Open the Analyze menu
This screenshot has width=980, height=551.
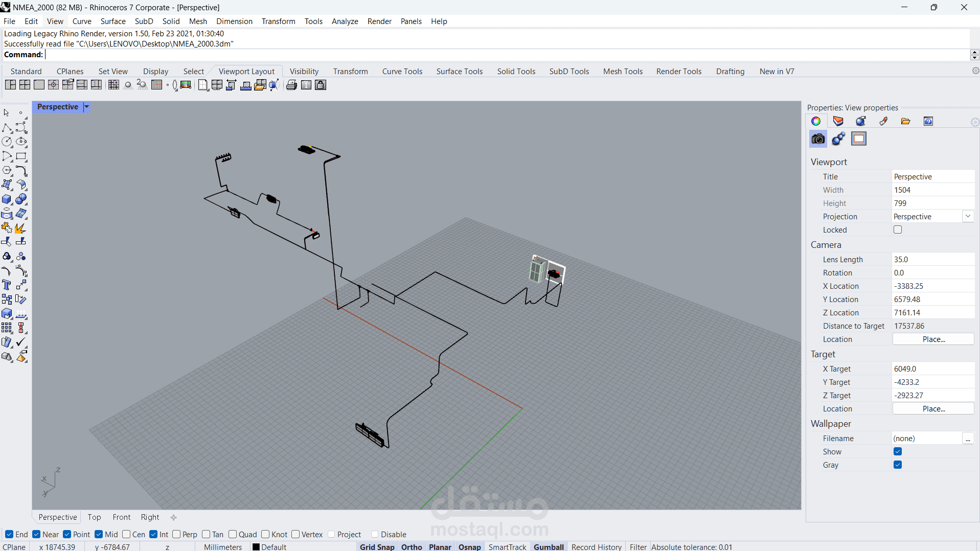click(x=345, y=21)
